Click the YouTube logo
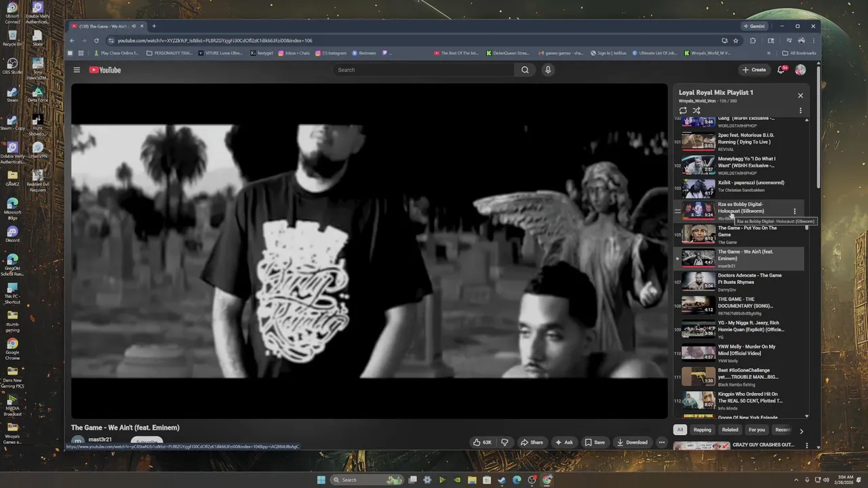Viewport: 868px width, 488px height. (x=105, y=70)
